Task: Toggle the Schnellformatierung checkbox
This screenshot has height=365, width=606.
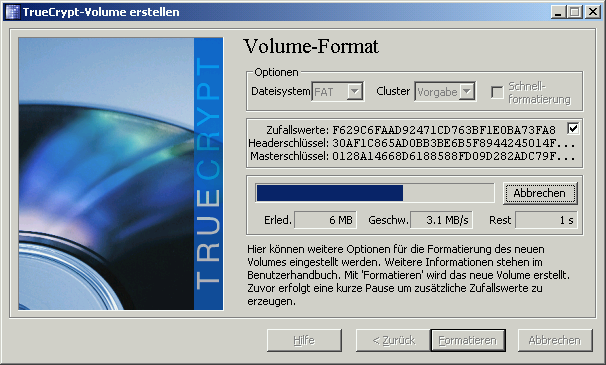Action: (497, 92)
